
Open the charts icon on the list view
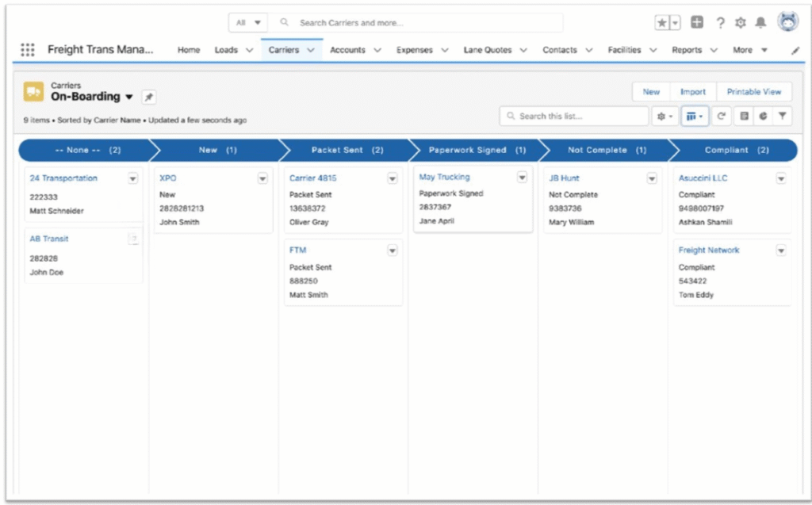pos(763,116)
